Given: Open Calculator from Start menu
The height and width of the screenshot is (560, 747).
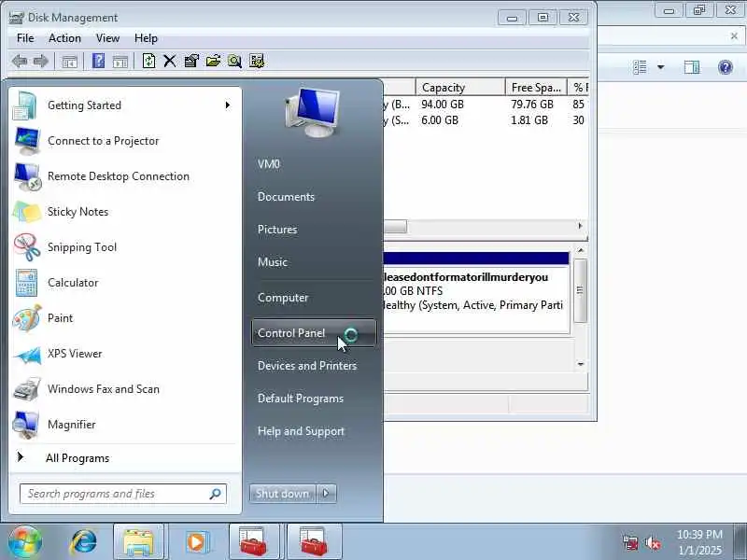Looking at the screenshot, I should 125,283.
